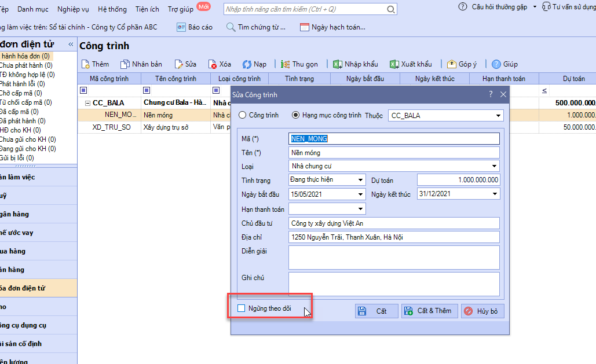This screenshot has height=364, width=596.
Task: Click the Địa chỉ address field
Action: coord(394,237)
